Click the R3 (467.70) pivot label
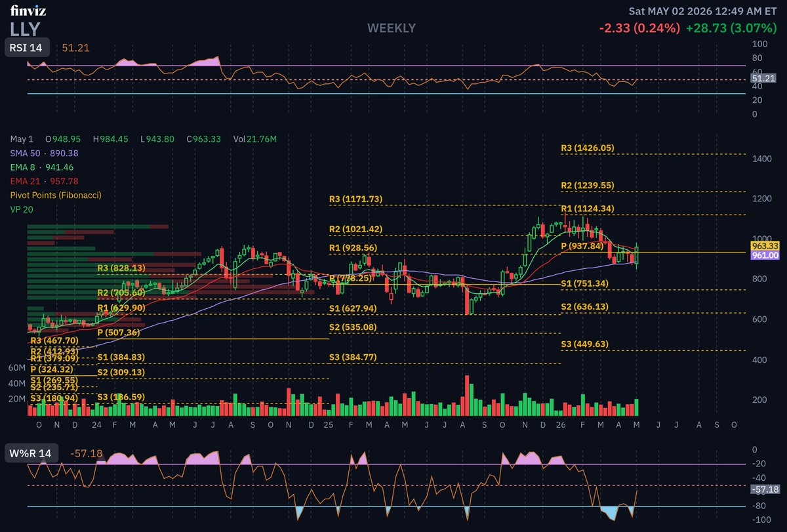The height and width of the screenshot is (532, 787). tap(54, 341)
